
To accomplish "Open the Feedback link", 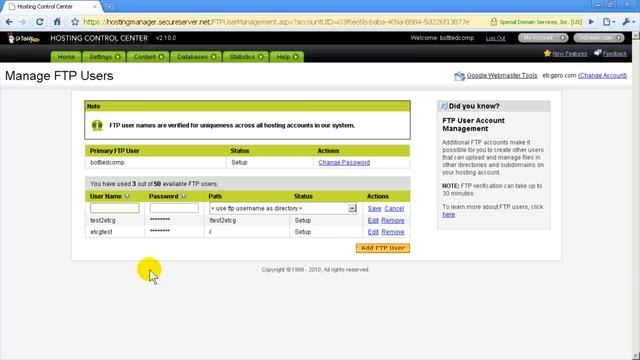I will (x=614, y=53).
